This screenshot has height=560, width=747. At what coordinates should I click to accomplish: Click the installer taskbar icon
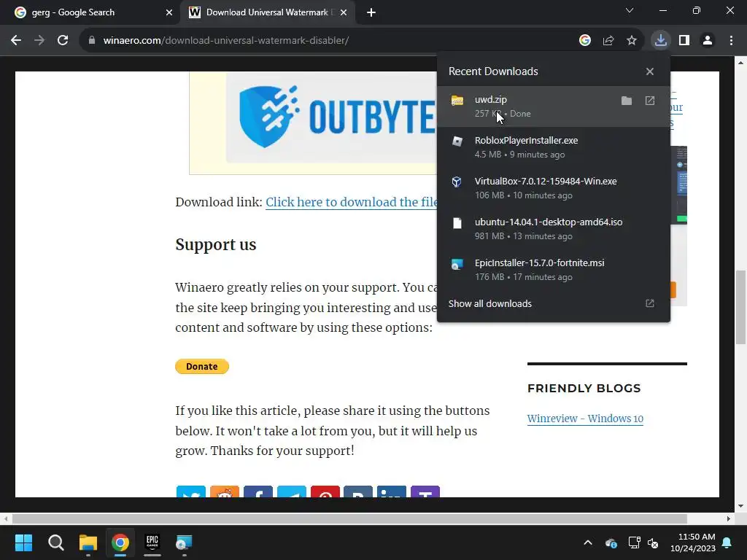coord(184,542)
